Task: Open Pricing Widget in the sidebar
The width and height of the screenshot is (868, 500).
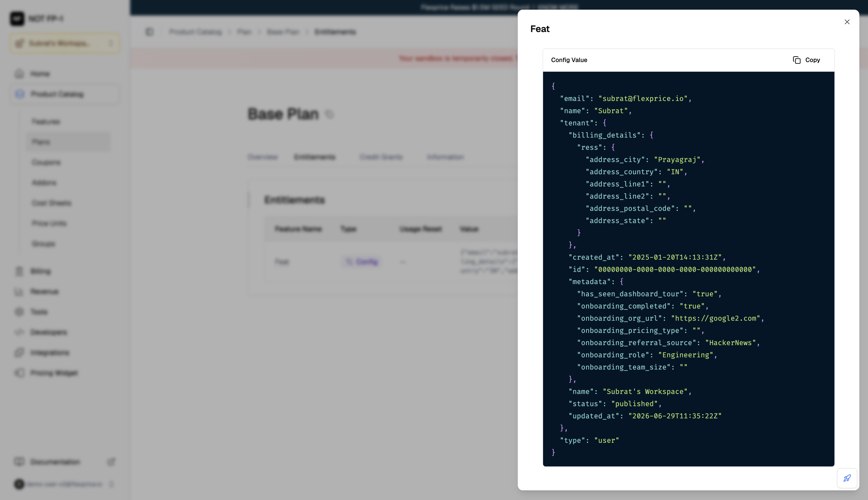Action: [x=65, y=373]
